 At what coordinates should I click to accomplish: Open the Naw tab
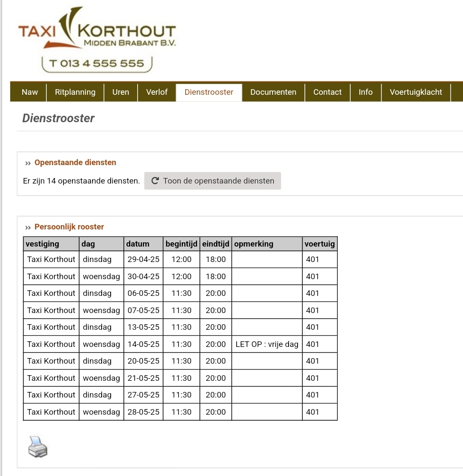(x=30, y=92)
